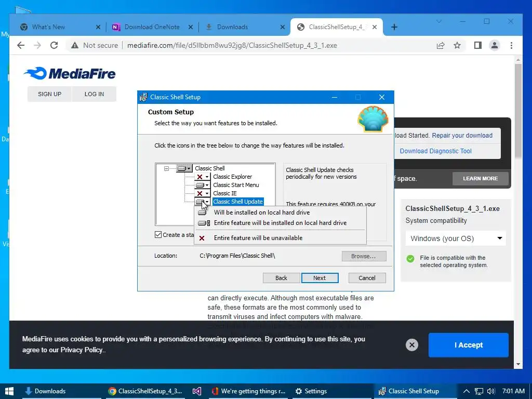Viewport: 532px width, 399px height.
Task: Close the ClassicShellSetup tab
Action: point(375,27)
